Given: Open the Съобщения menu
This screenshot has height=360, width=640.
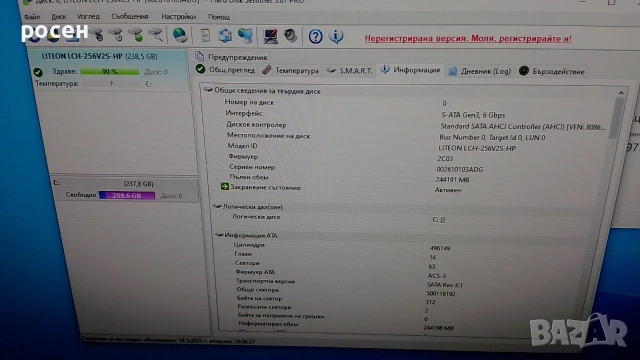Looking at the screenshot, I should pos(130,16).
